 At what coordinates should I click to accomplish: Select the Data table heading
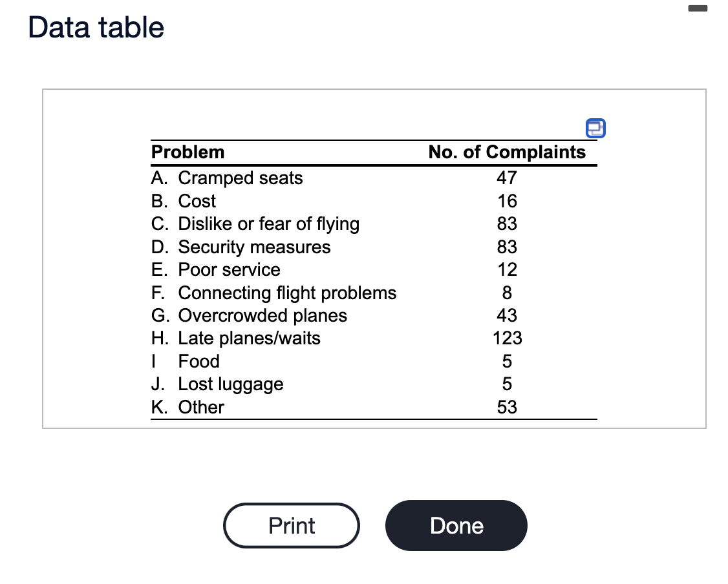94,27
